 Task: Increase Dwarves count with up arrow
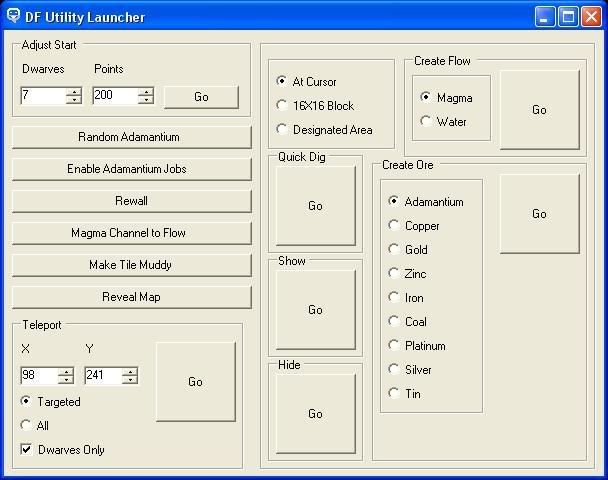click(x=73, y=92)
